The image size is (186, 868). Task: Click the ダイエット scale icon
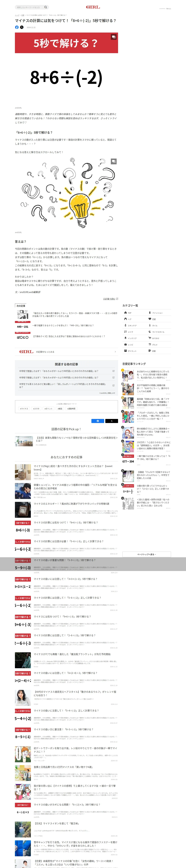pyautogui.click(x=125, y=351)
